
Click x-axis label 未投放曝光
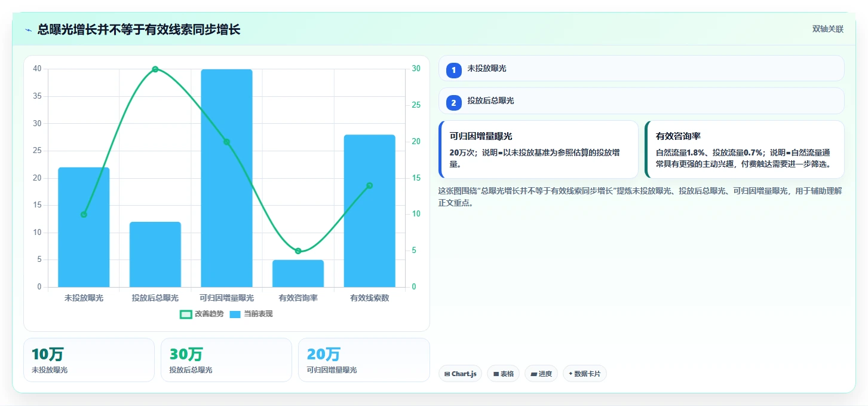tap(84, 298)
